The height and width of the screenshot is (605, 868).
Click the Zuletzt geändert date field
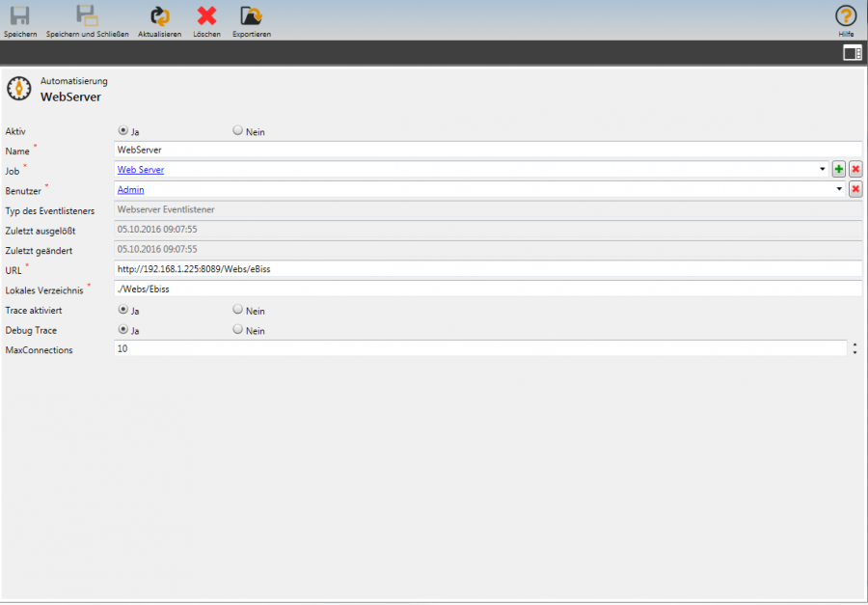click(488, 249)
